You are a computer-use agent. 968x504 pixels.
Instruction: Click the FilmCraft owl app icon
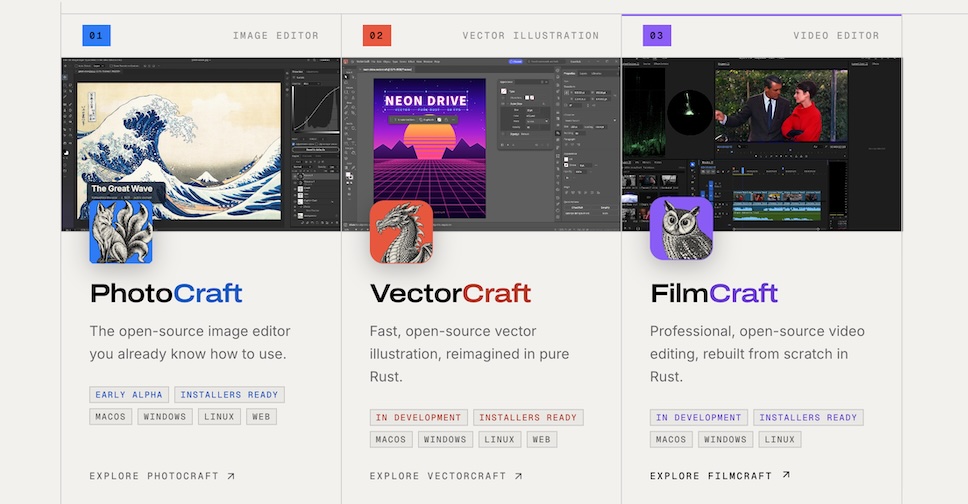(681, 229)
